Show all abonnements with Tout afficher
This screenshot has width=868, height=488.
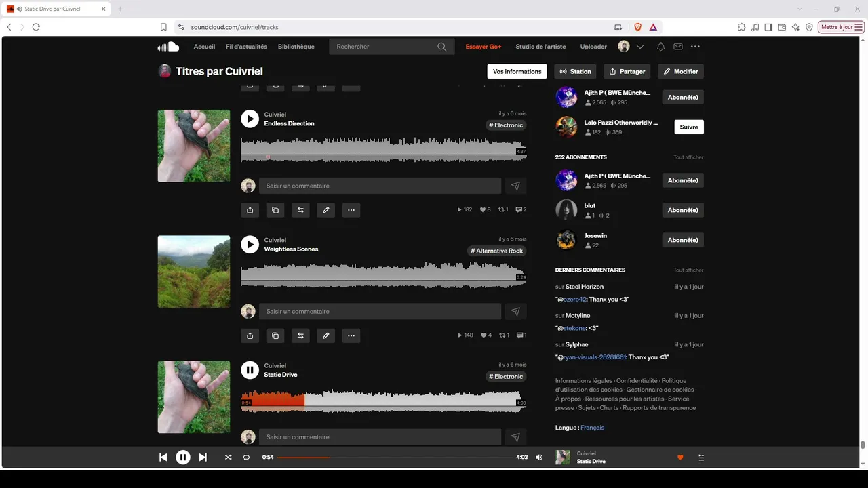[x=688, y=157]
